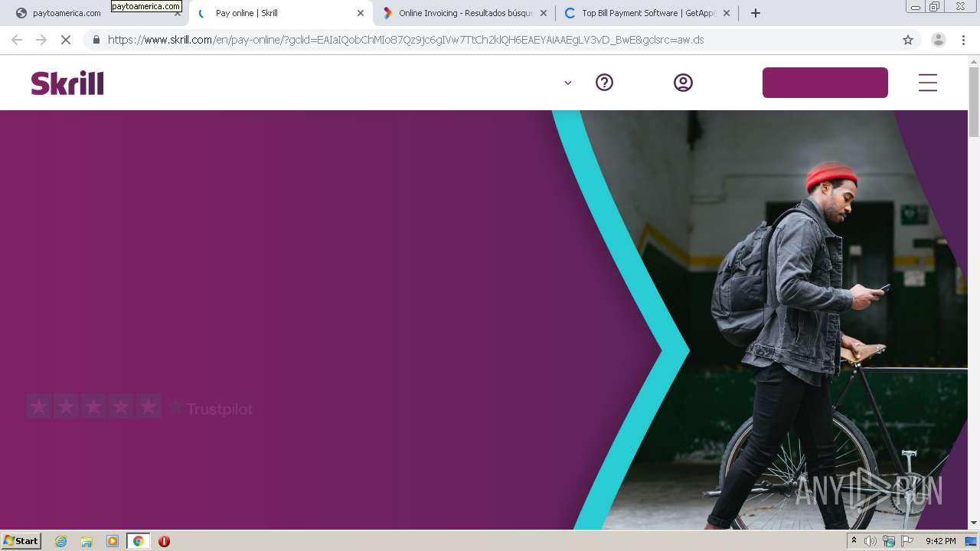This screenshot has width=980, height=551.
Task: Close the Top Bill Payment Software tab
Action: point(727,13)
